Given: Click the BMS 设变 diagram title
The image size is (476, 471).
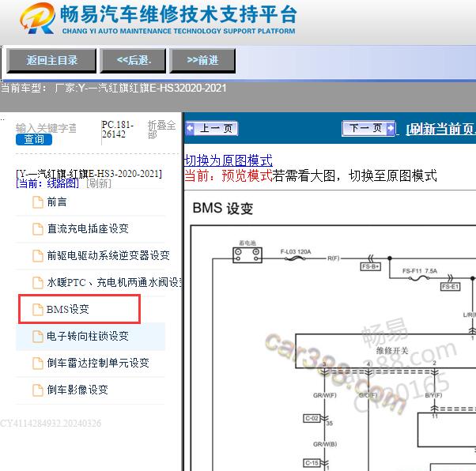Looking at the screenshot, I should click(223, 209).
